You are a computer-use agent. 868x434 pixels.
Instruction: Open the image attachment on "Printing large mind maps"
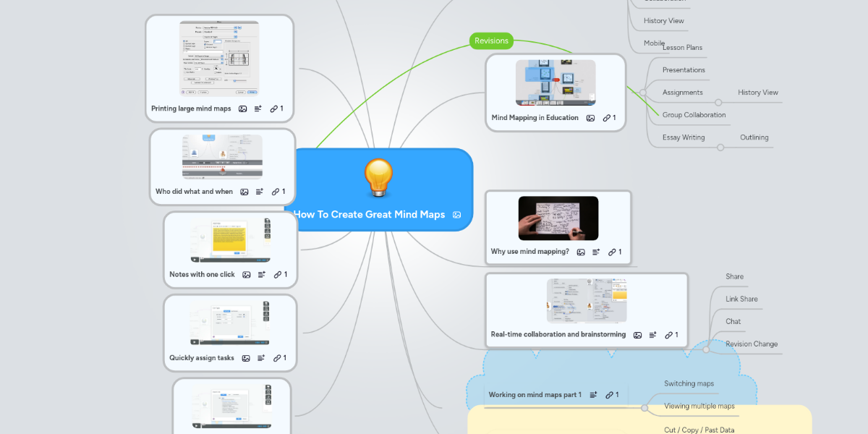pyautogui.click(x=241, y=109)
